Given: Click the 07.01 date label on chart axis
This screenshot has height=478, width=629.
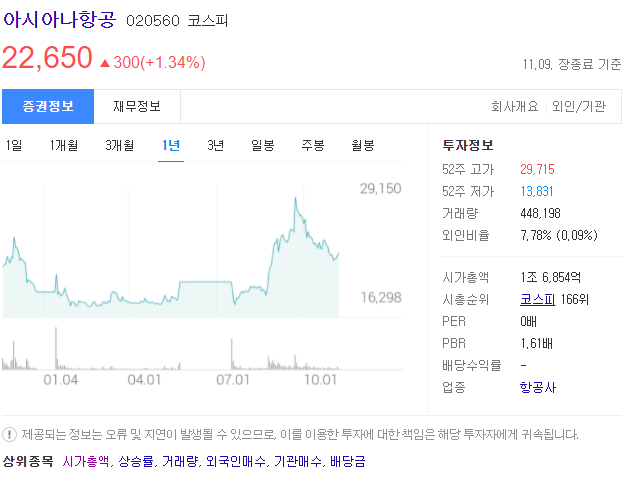Looking at the screenshot, I should click(233, 380).
